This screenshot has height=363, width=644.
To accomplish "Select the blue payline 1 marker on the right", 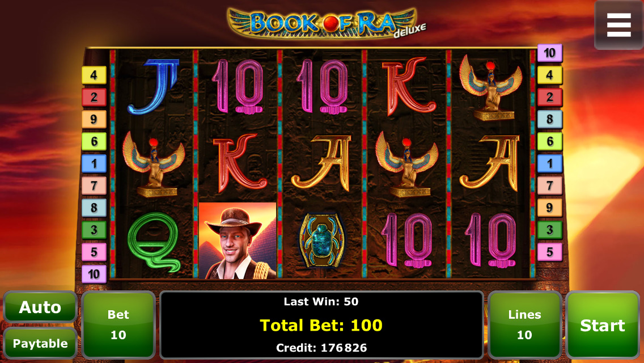I will 549,163.
